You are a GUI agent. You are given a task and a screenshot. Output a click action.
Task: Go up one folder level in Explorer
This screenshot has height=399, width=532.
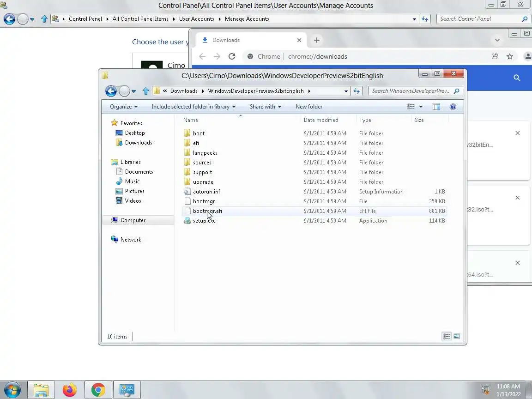[146, 91]
